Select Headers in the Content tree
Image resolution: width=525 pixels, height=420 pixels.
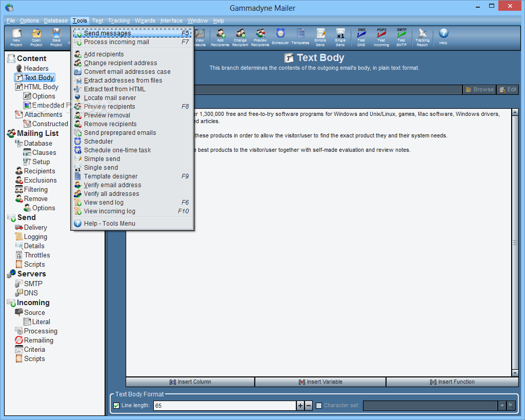(32, 68)
